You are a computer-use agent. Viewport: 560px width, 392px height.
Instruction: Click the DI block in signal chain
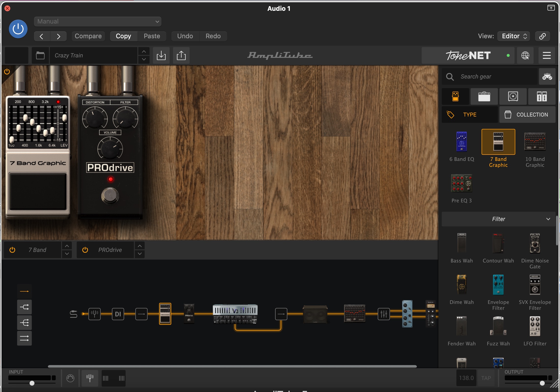pyautogui.click(x=118, y=314)
